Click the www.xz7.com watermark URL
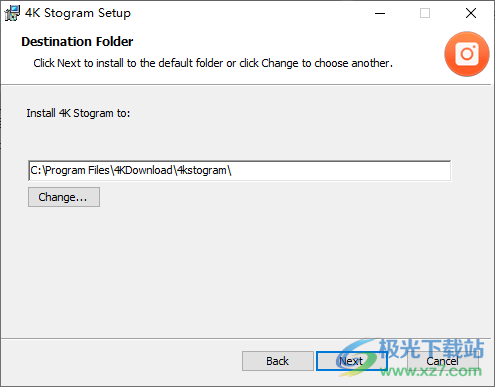This screenshot has height=387, width=495. 431,371
